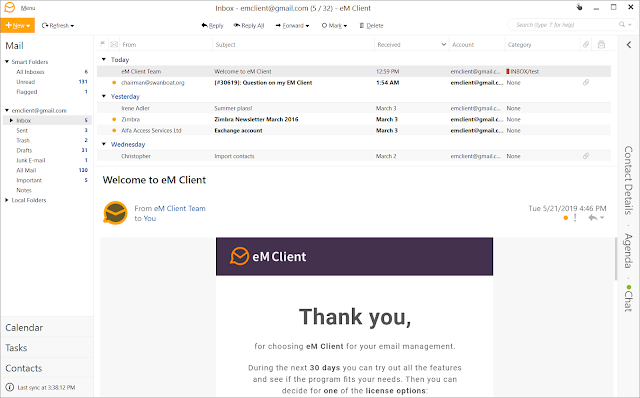Image resolution: width=640 pixels, height=398 pixels.
Task: Sort by the Account column header
Action: click(x=463, y=44)
